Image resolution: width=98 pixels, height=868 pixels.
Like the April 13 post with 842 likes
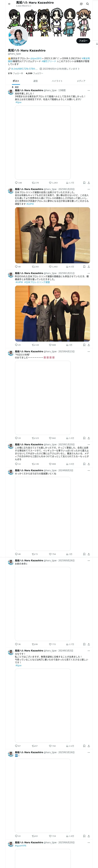point(52,438)
